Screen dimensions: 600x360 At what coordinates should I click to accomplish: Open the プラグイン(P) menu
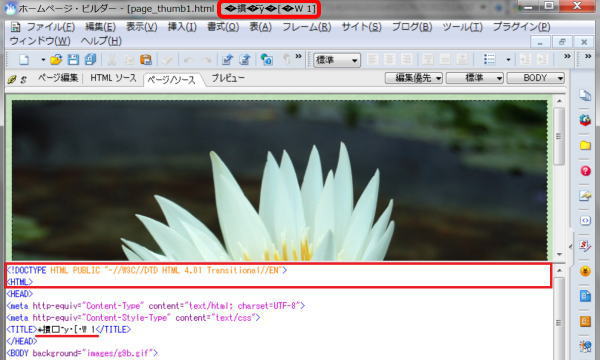pyautogui.click(x=522, y=27)
